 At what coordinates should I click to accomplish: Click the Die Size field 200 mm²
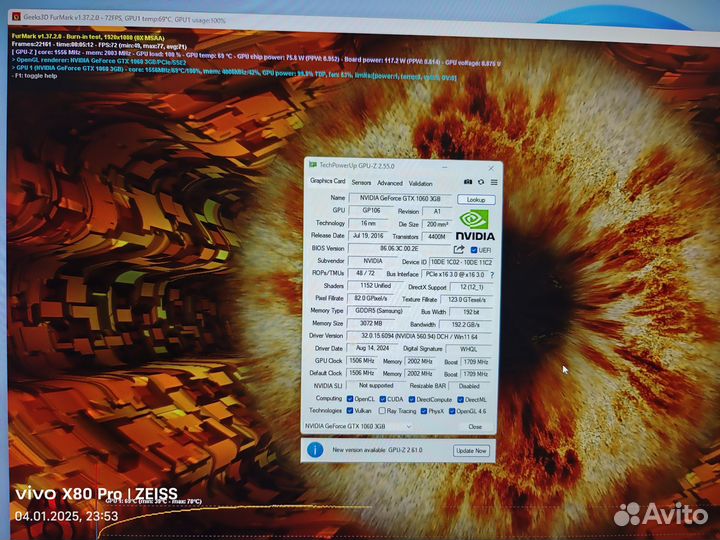pyautogui.click(x=437, y=224)
